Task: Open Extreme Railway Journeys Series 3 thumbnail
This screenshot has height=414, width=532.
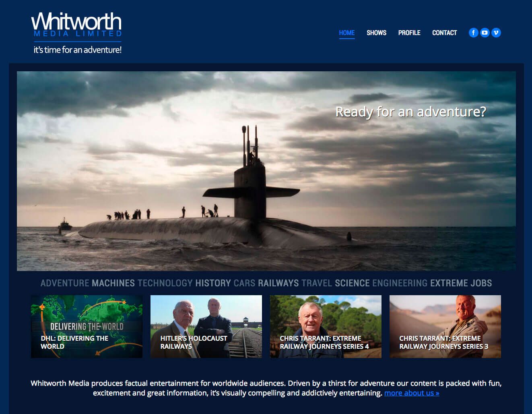Action: pyautogui.click(x=445, y=327)
